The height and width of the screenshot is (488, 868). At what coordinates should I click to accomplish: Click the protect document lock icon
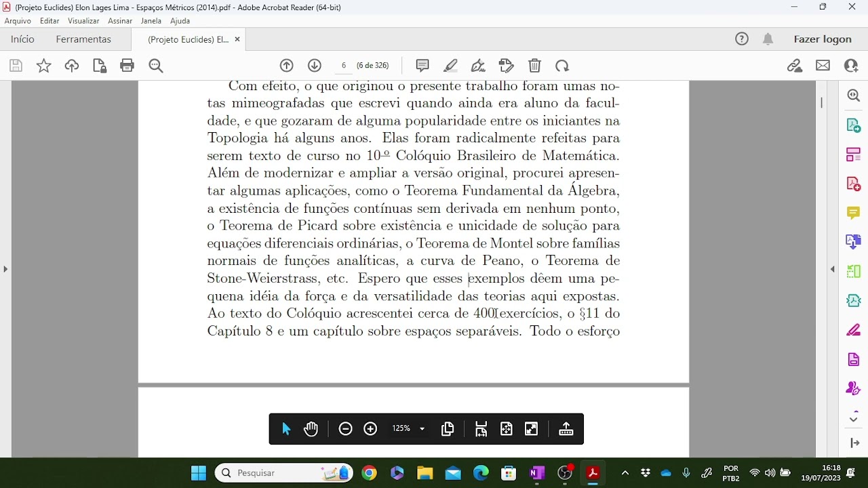click(x=100, y=66)
